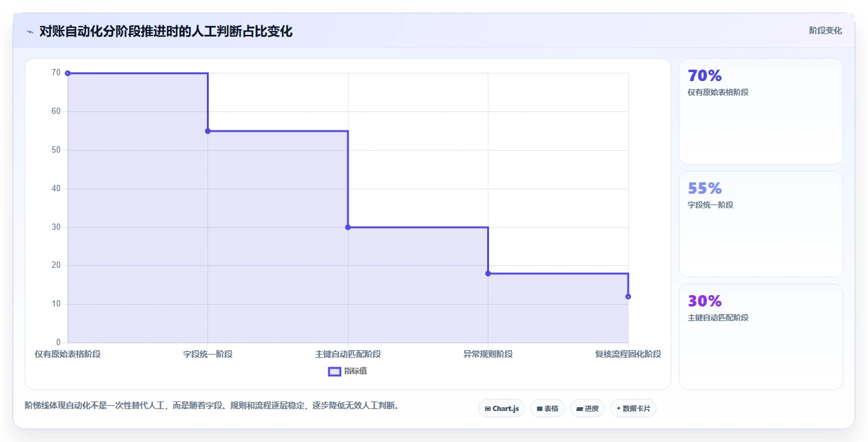Click the data point at value 55
The height and width of the screenshot is (442, 868).
coord(208,131)
